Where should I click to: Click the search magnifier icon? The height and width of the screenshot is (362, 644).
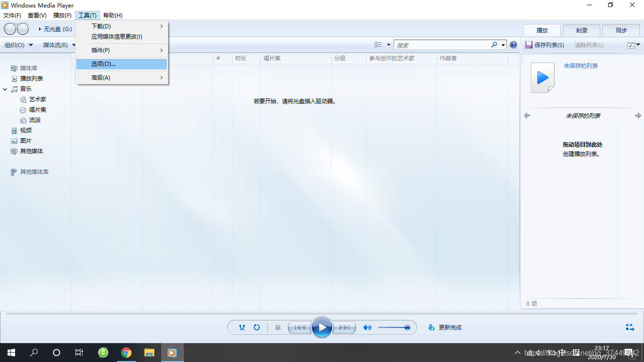click(494, 45)
